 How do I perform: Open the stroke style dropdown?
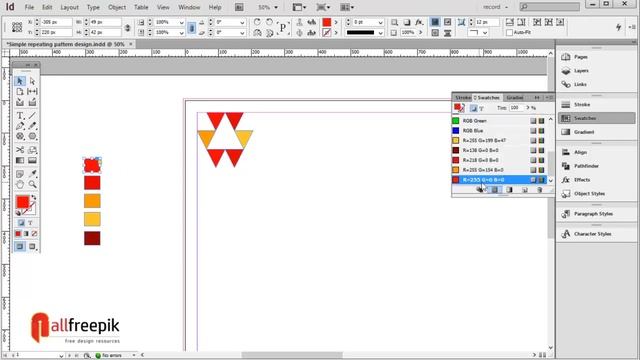tap(380, 33)
